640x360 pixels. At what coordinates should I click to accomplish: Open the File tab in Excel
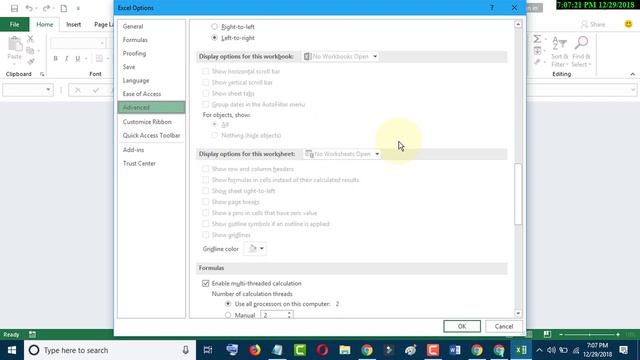(x=14, y=24)
